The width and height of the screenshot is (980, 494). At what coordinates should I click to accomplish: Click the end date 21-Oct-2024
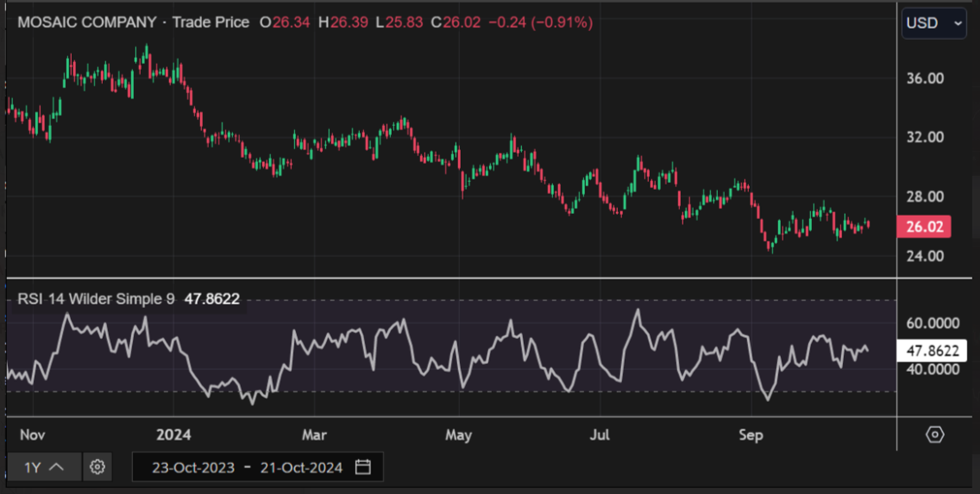click(x=301, y=468)
